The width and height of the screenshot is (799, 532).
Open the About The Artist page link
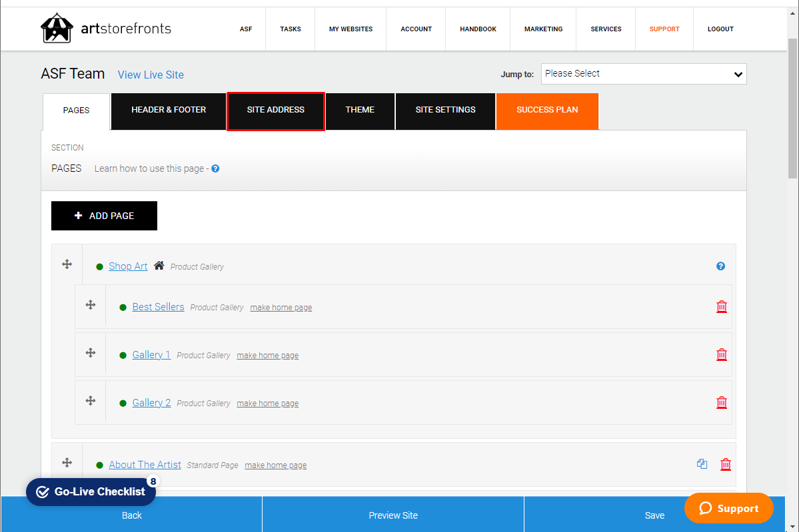(x=145, y=465)
